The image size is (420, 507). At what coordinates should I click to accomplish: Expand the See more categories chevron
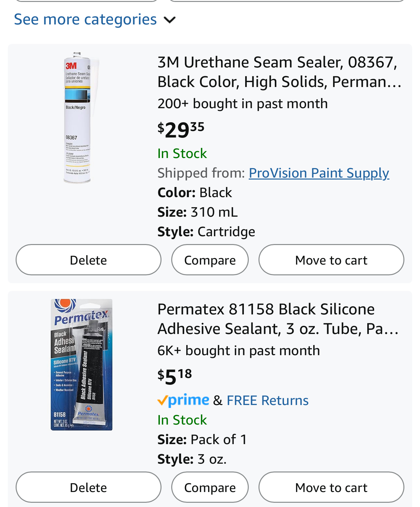pyautogui.click(x=170, y=20)
